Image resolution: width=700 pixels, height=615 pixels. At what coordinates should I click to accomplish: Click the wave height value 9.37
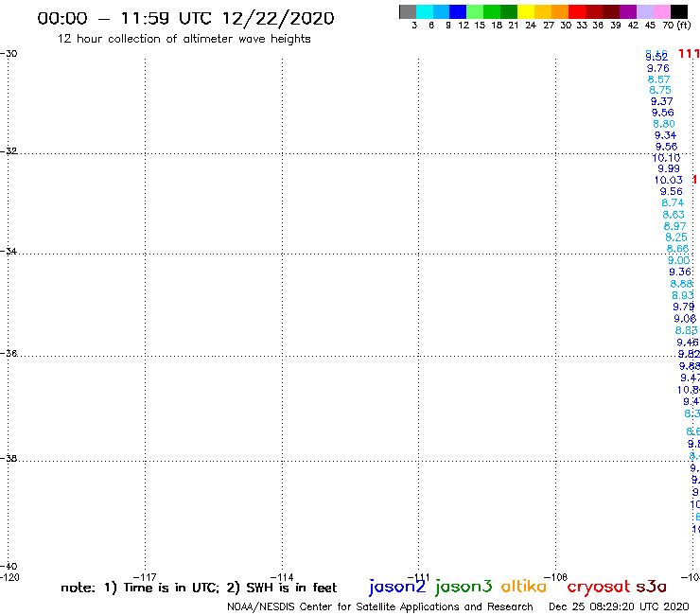tap(661, 101)
